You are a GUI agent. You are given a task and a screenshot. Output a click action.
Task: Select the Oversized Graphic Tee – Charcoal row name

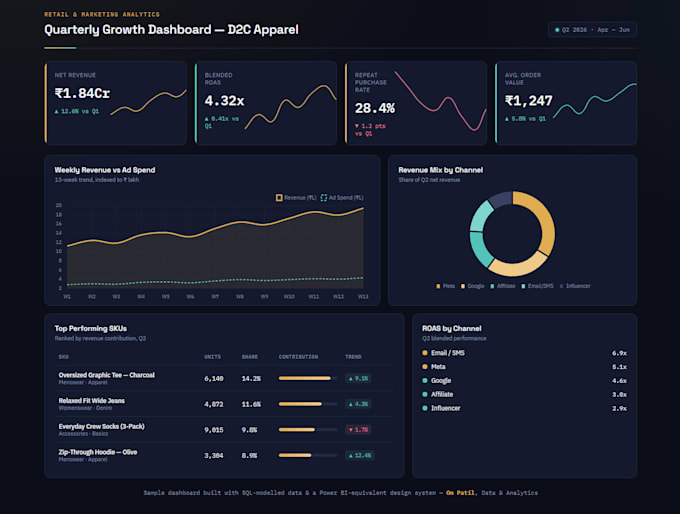coord(107,375)
